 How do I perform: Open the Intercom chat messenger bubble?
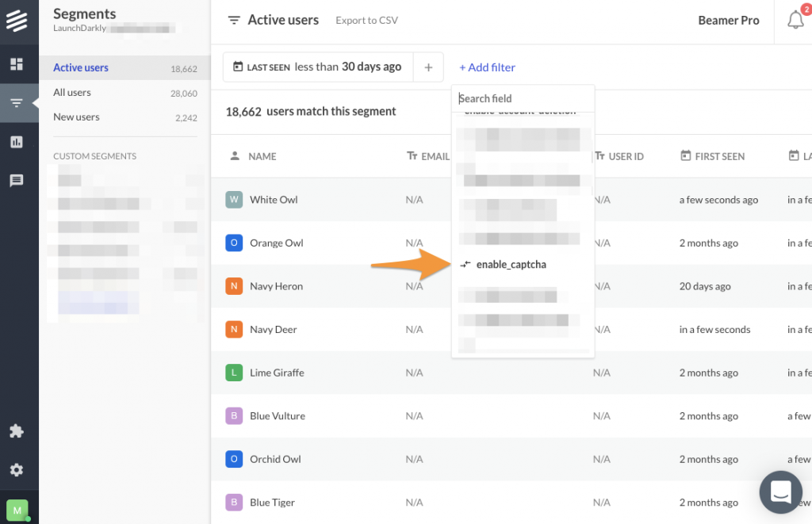pyautogui.click(x=780, y=492)
